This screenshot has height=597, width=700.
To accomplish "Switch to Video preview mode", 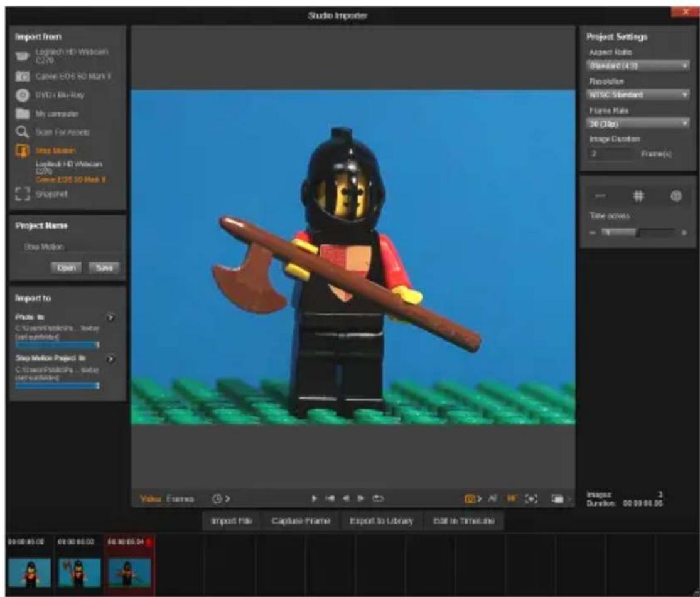I will point(151,499).
